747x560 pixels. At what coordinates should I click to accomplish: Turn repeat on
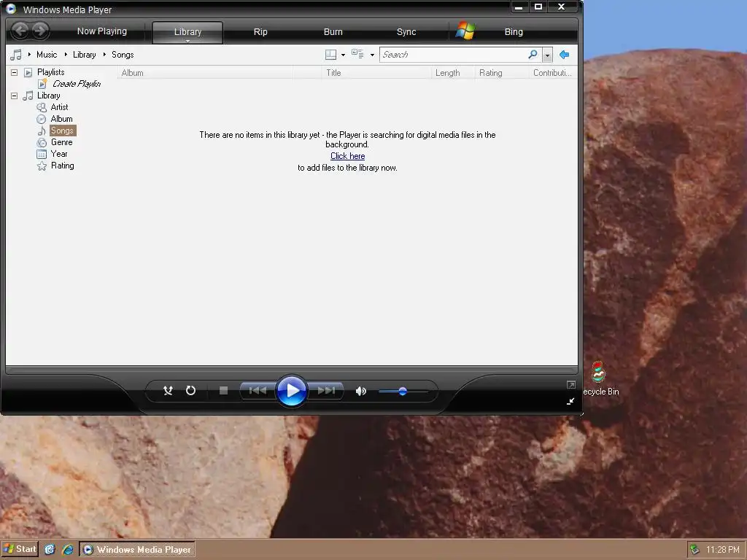point(190,391)
